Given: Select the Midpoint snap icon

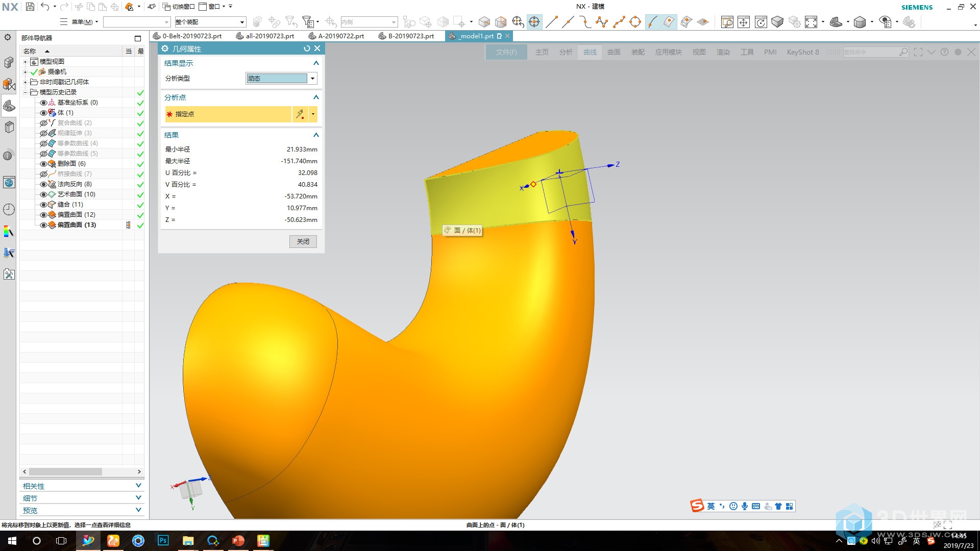Looking at the screenshot, I should (568, 22).
